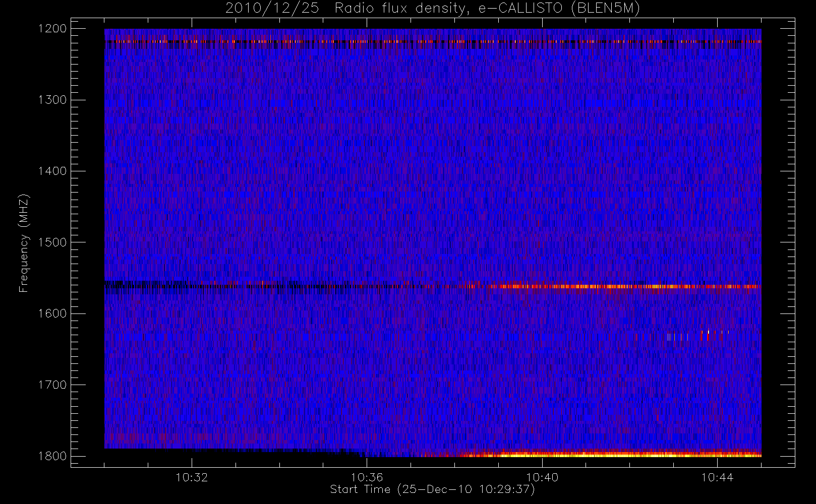Click the Start Time axis label

point(432,489)
